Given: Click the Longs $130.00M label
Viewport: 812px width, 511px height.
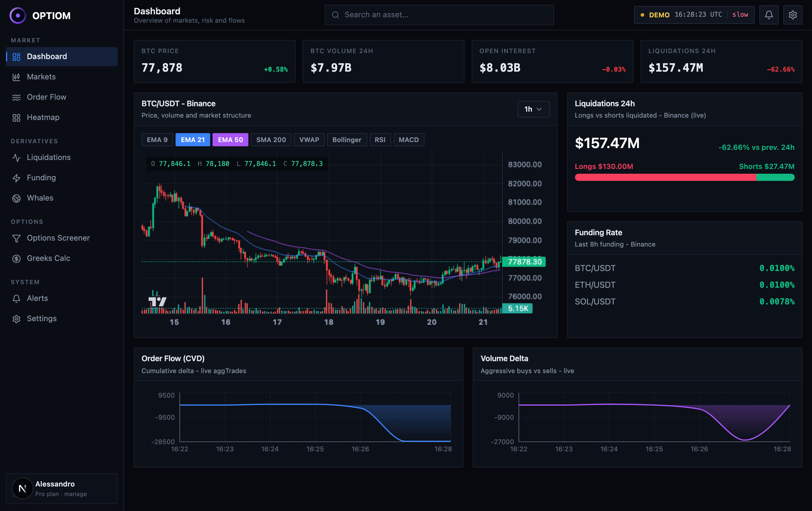Looking at the screenshot, I should point(604,167).
